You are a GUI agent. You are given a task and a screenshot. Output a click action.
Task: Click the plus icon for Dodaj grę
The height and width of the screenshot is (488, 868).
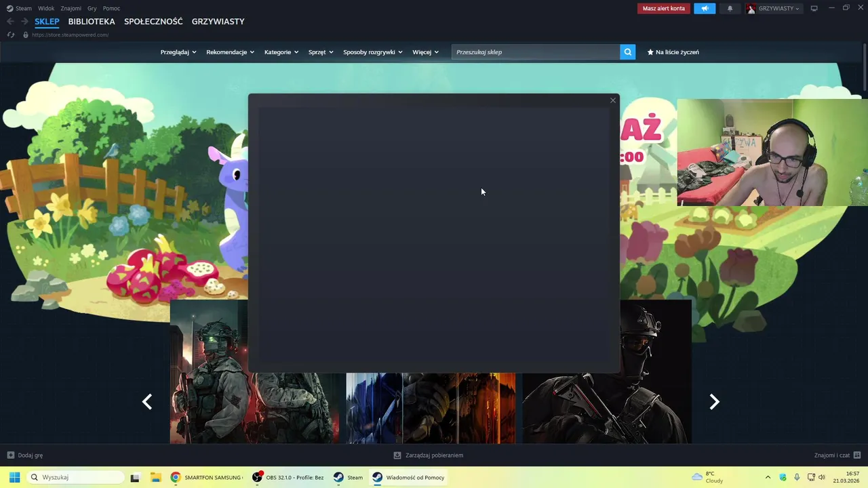coord(10,455)
